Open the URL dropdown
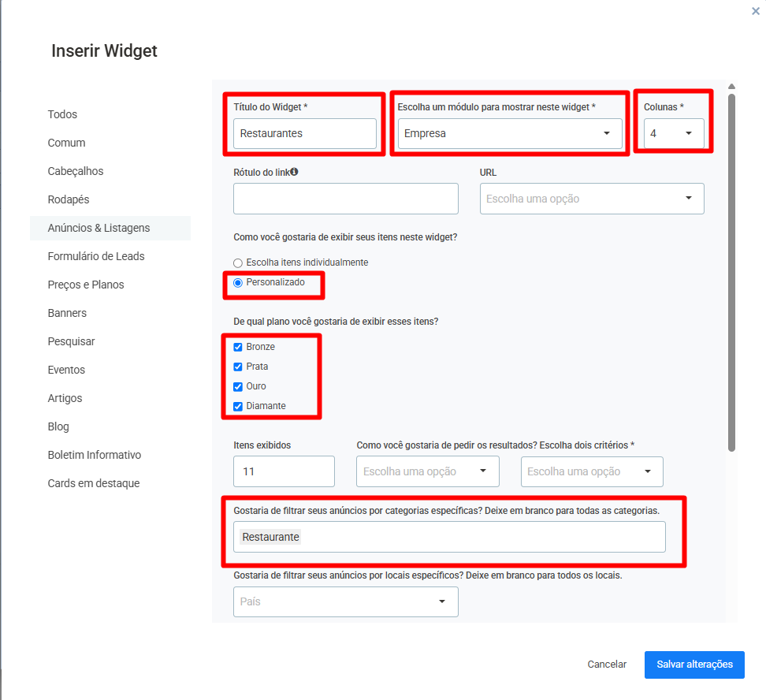The height and width of the screenshot is (700, 766). pos(592,199)
